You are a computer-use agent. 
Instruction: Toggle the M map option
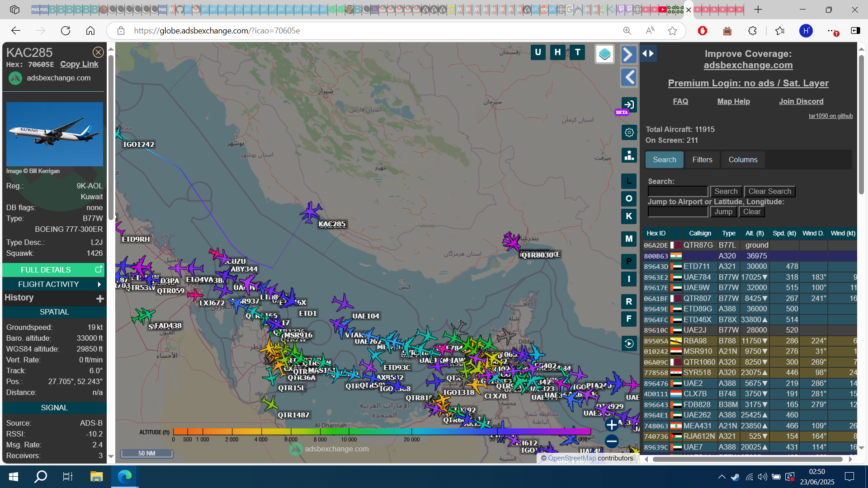point(629,239)
